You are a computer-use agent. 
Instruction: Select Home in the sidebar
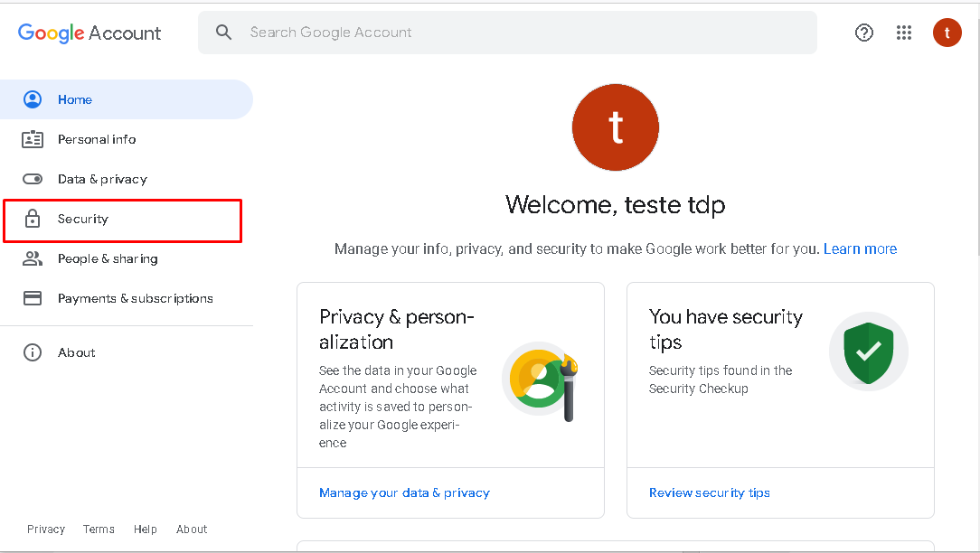click(x=127, y=99)
